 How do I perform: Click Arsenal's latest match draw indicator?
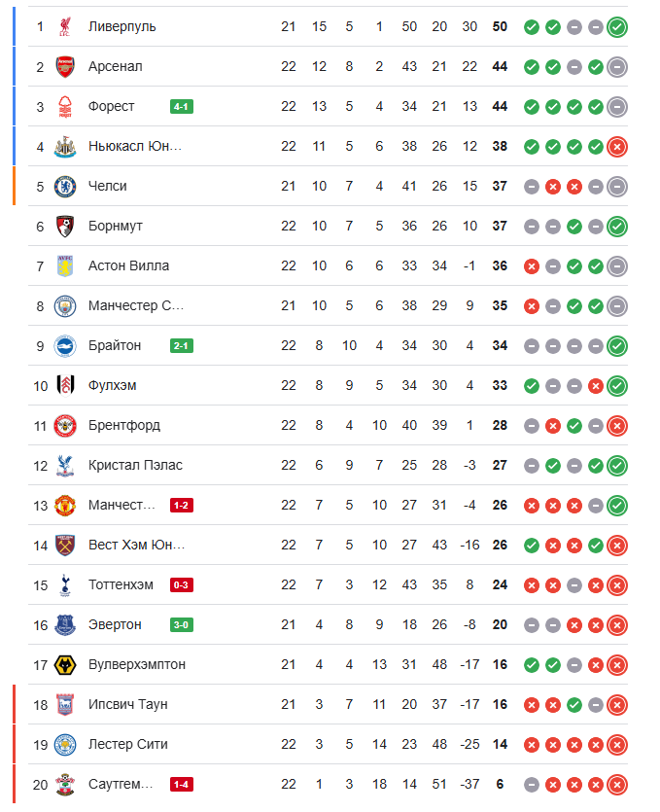[617, 67]
